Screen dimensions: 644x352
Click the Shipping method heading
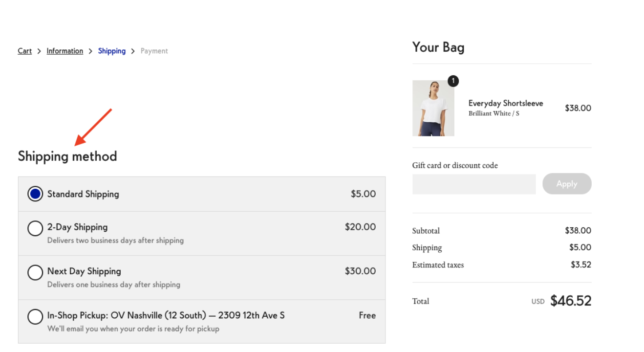(67, 156)
